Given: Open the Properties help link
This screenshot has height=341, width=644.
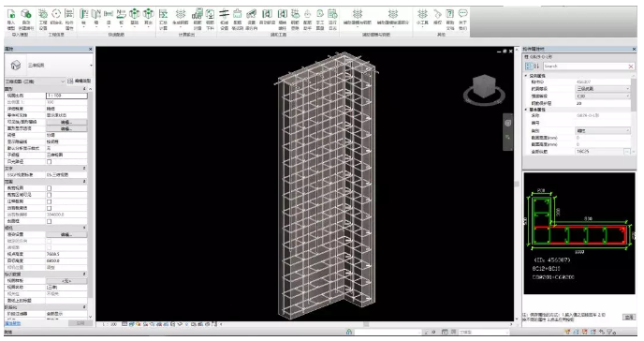Looking at the screenshot, I should tap(12, 323).
